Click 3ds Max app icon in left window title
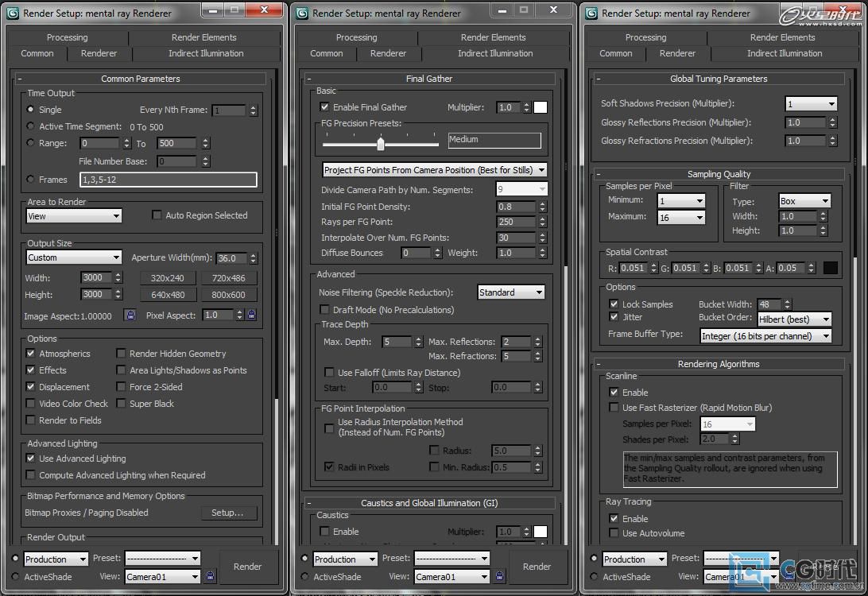The height and width of the screenshot is (596, 868). [13, 14]
